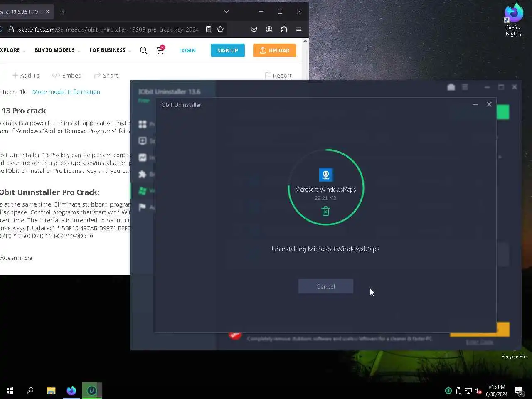Image resolution: width=532 pixels, height=399 pixels.
Task: Click the network tray icon
Action: [468, 391]
